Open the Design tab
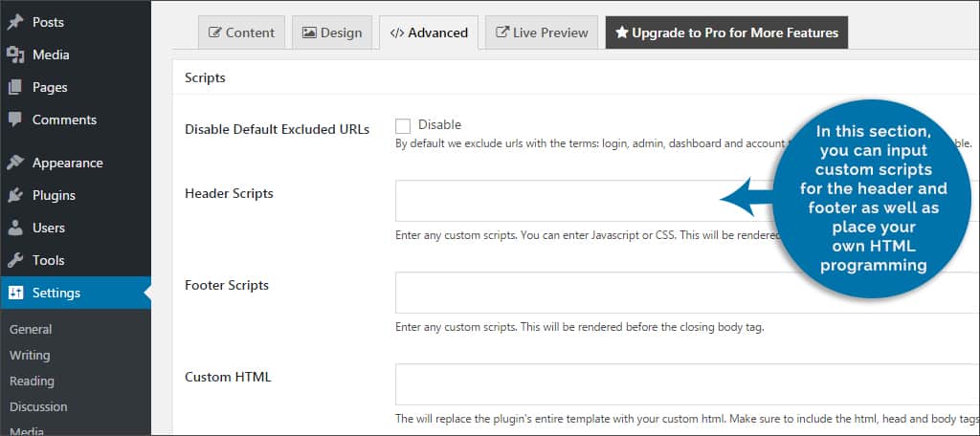This screenshot has width=980, height=436. (332, 33)
